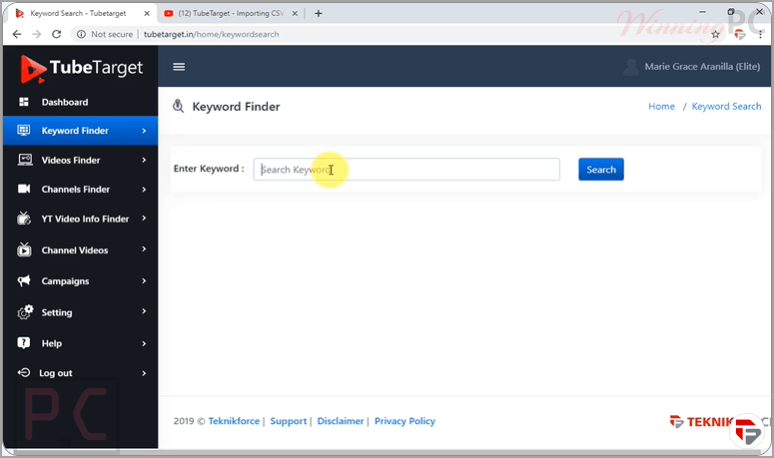
Task: Click the Channels Finder camera icon
Action: [x=24, y=189]
